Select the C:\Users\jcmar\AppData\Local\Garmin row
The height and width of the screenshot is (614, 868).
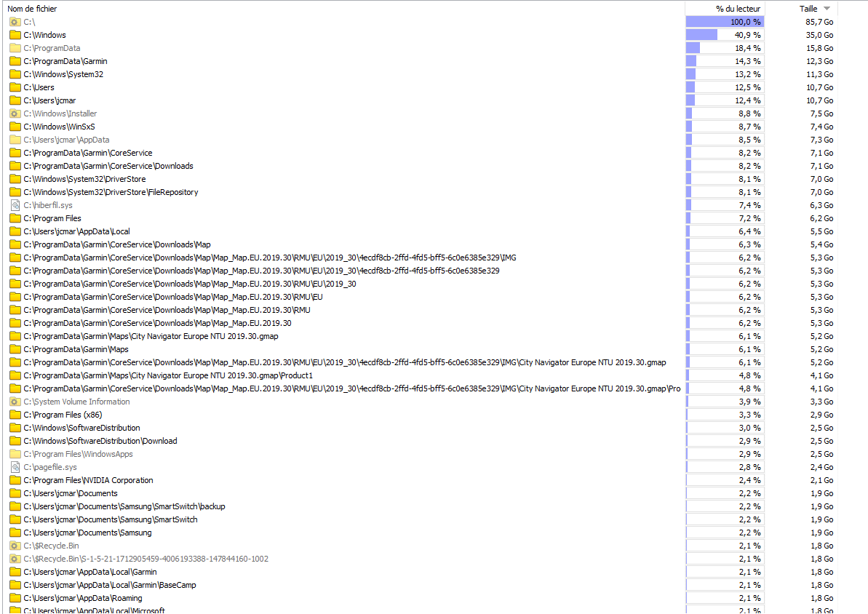421,573
